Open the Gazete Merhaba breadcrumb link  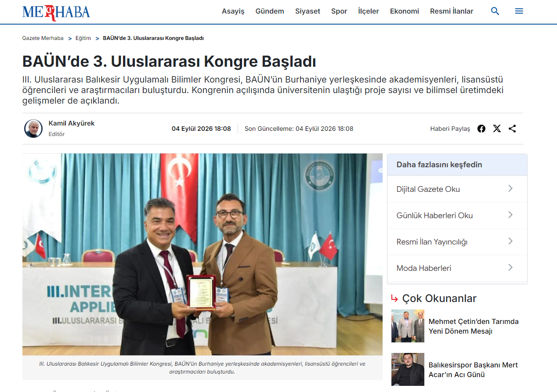[x=43, y=38]
